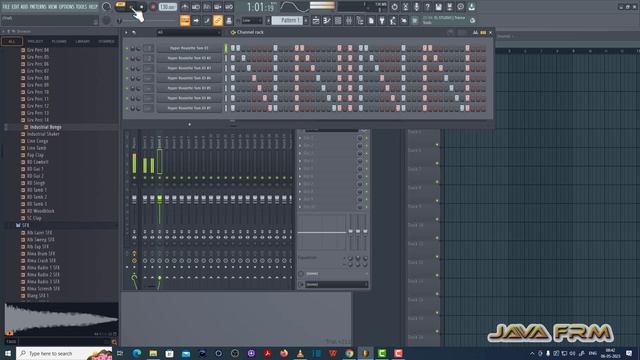The image size is (640, 360).
Task: Open the plugin picker plug icon
Action: [382, 20]
